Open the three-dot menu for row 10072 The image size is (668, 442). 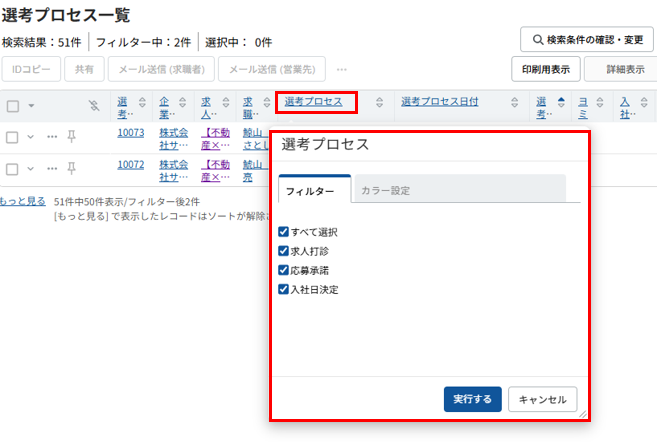click(x=52, y=168)
